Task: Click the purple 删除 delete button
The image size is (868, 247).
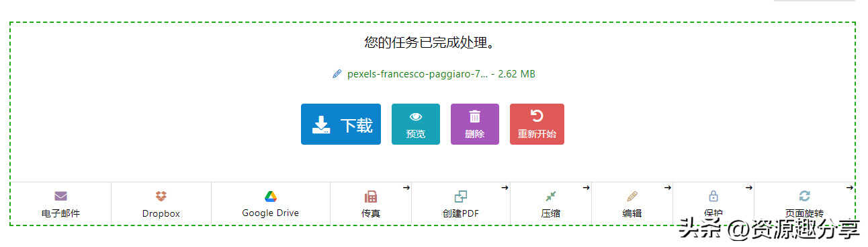Action: click(x=475, y=124)
